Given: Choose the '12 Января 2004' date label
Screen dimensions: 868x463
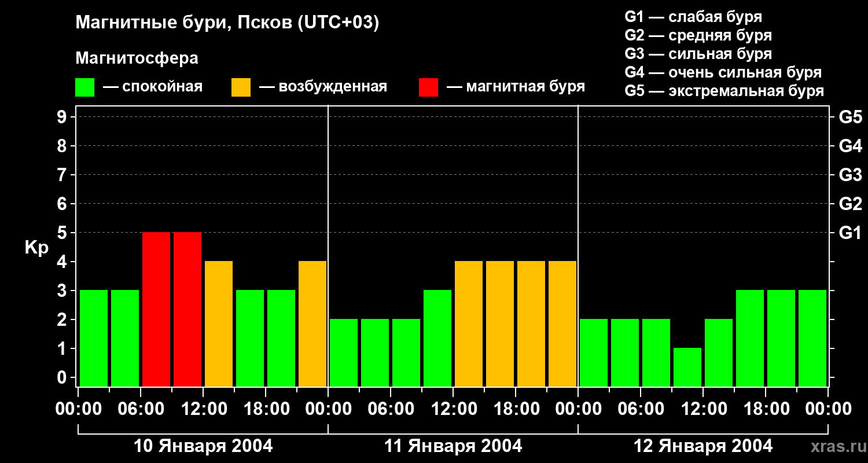Looking at the screenshot, I should 703,446.
